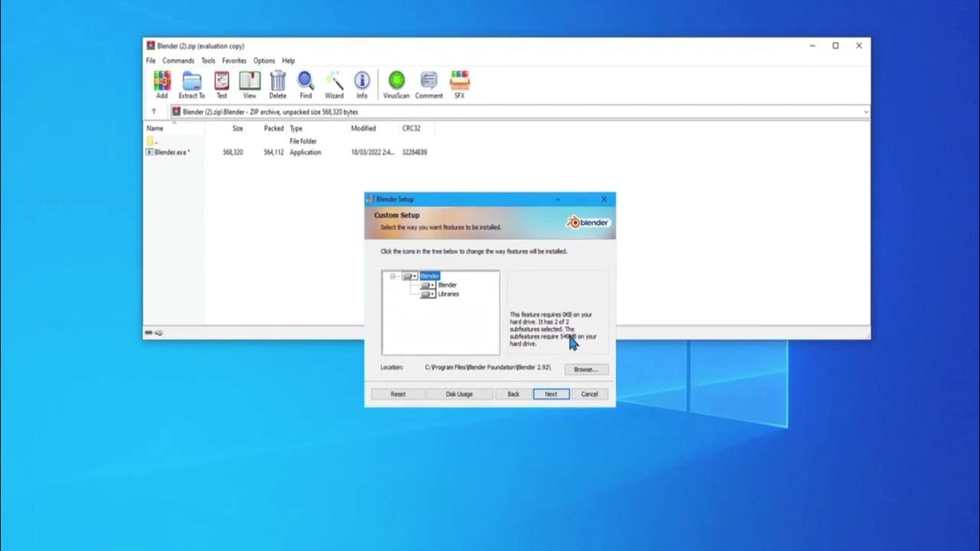The width and height of the screenshot is (980, 551).
Task: Click the Application type cell
Action: click(305, 152)
